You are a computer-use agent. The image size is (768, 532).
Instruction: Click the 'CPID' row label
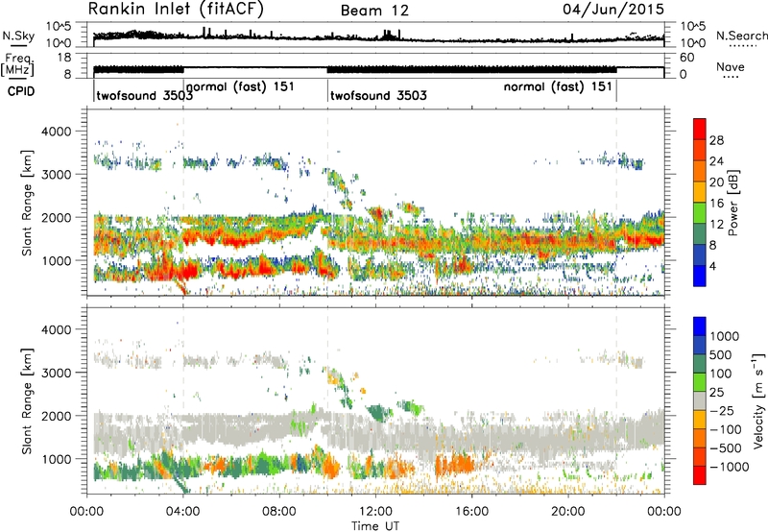21,91
